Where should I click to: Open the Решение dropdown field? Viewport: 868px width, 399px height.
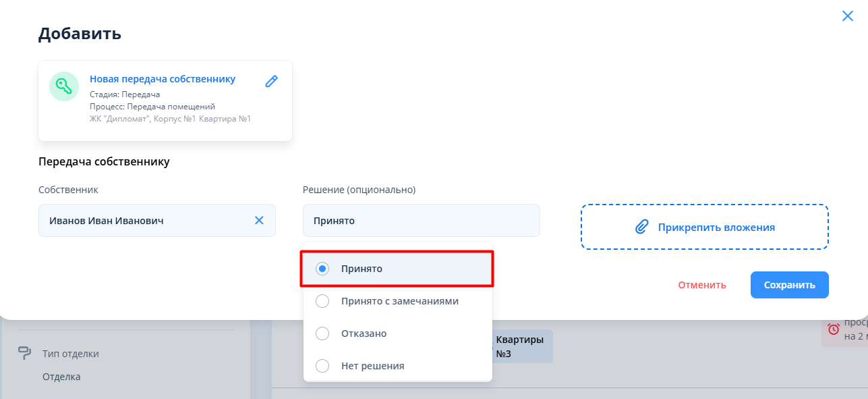421,221
